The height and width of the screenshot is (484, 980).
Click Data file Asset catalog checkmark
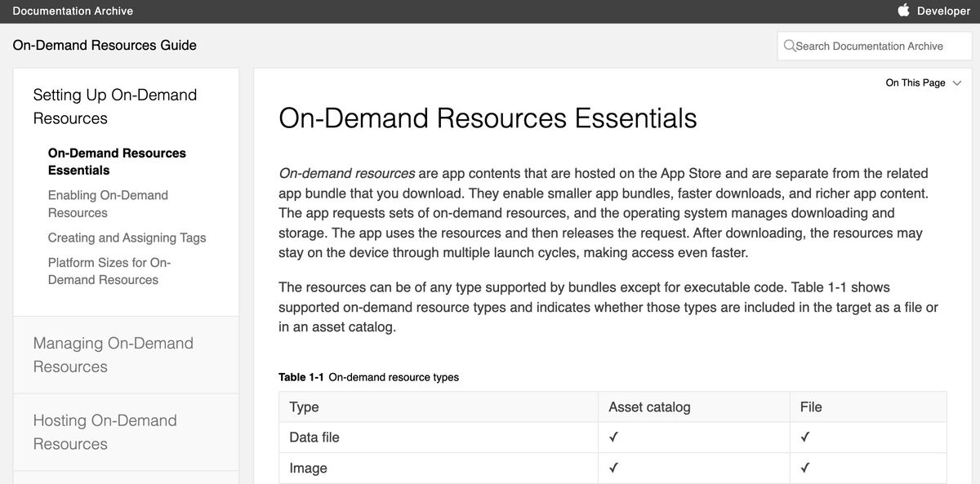[613, 437]
